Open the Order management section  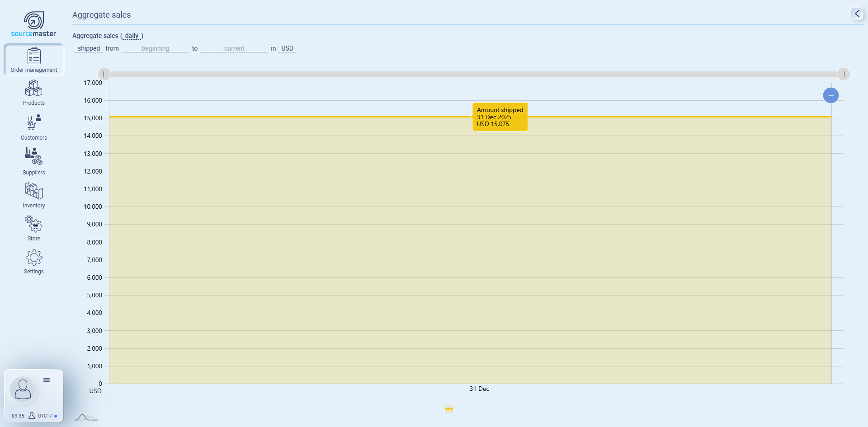tap(34, 60)
